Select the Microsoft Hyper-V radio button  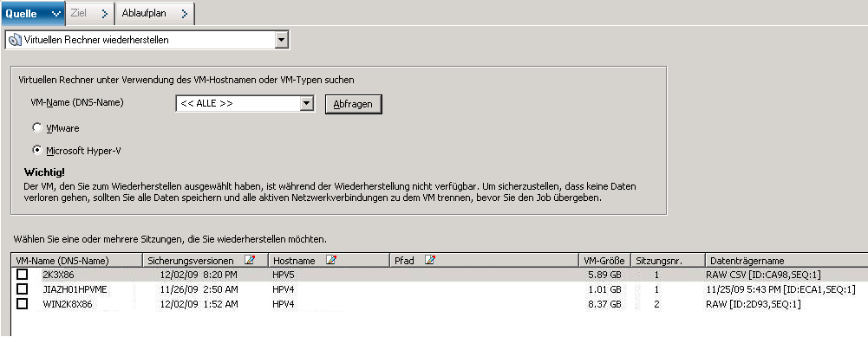(x=37, y=150)
